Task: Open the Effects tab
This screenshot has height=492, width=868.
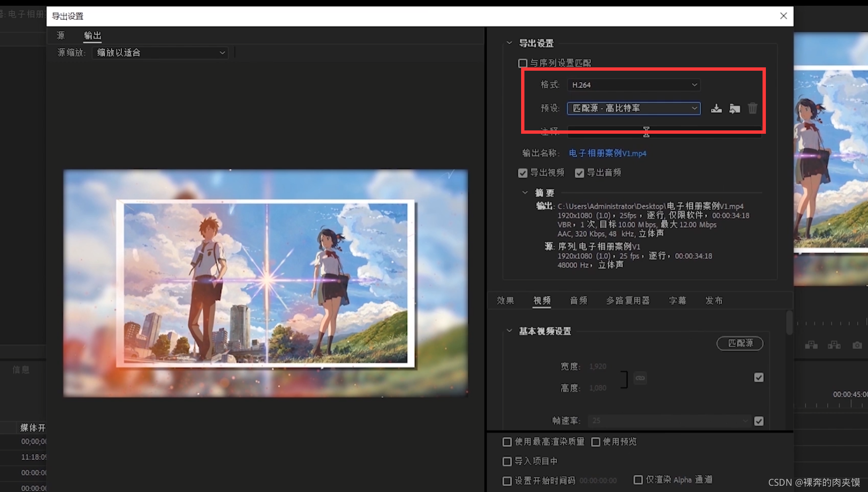Action: click(x=505, y=300)
